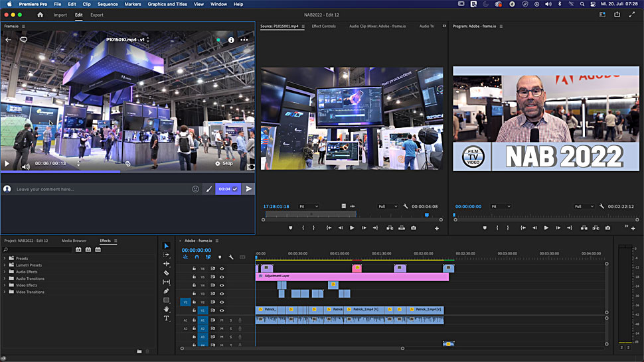Open Program monitor settings wrench

[602, 206]
